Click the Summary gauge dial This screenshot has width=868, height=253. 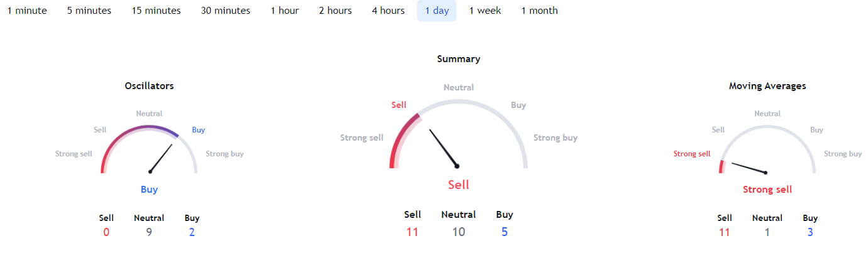pos(459,134)
